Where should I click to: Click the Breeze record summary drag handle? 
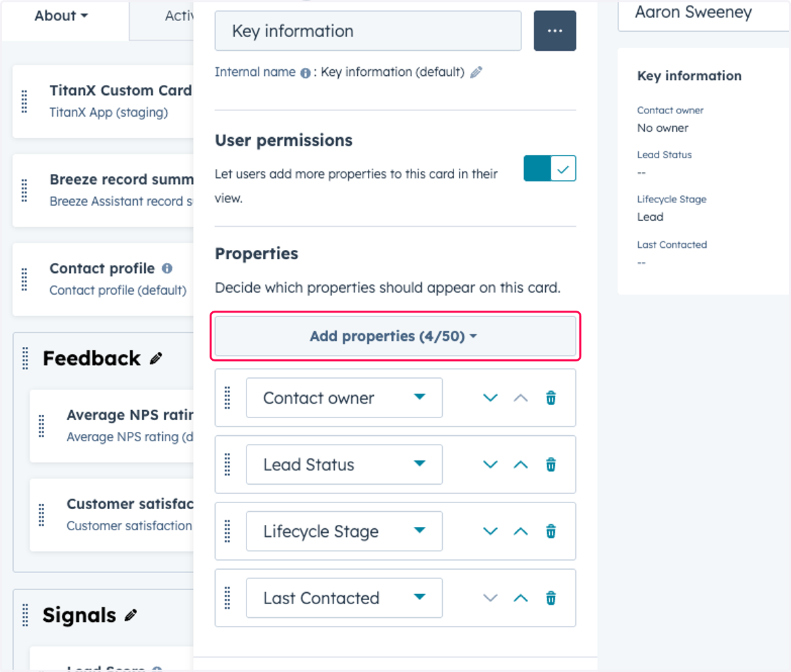(25, 191)
